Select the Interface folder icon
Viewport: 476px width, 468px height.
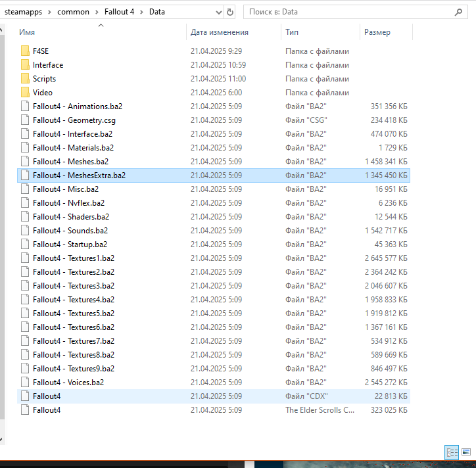[x=25, y=65]
